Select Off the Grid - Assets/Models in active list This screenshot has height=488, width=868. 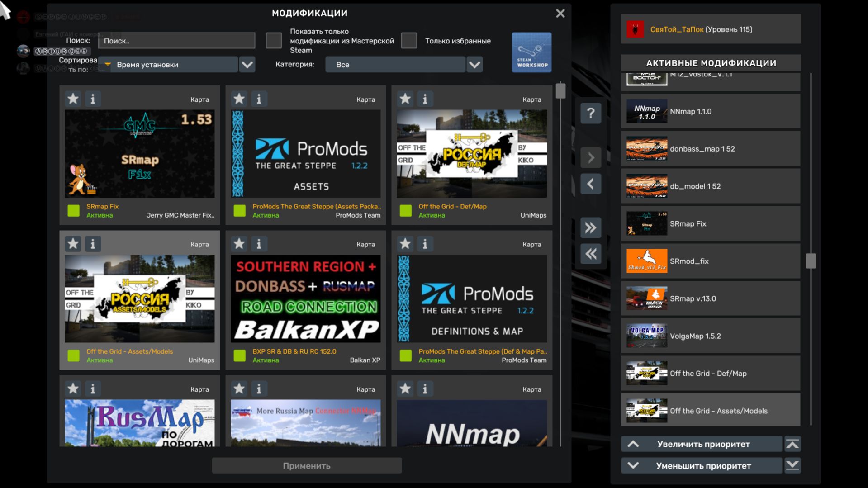(711, 411)
